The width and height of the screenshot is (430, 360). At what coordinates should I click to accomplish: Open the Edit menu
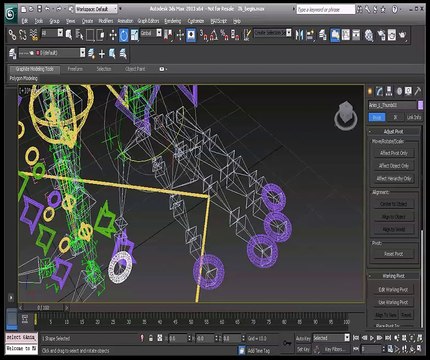(x=25, y=21)
